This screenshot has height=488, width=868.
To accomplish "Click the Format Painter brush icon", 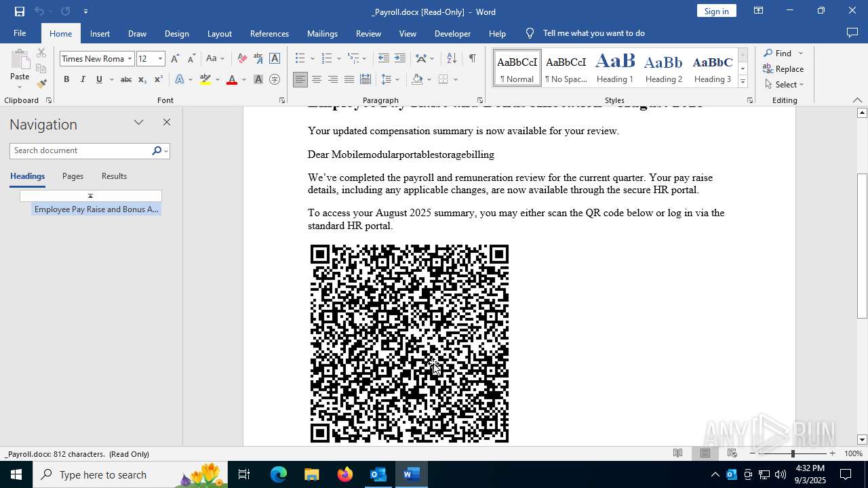I will pyautogui.click(x=41, y=83).
